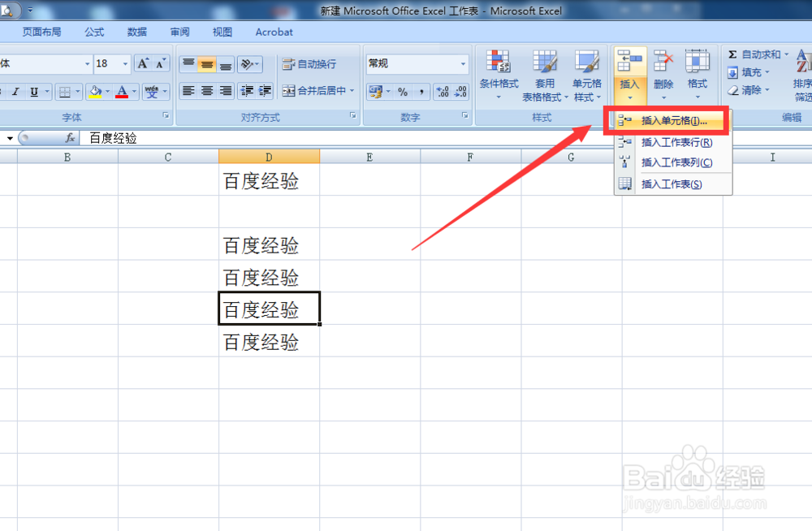Open text orientation options
The height and width of the screenshot is (531, 812).
tap(249, 63)
